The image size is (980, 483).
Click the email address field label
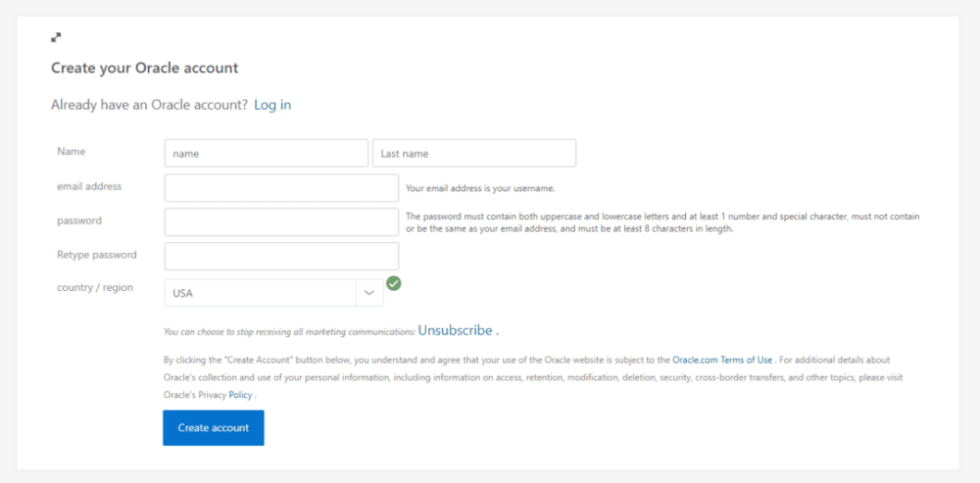tap(89, 186)
